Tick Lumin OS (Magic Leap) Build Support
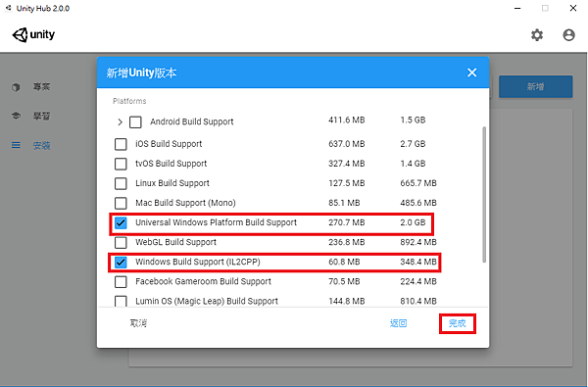This screenshot has height=387, width=588. click(121, 301)
